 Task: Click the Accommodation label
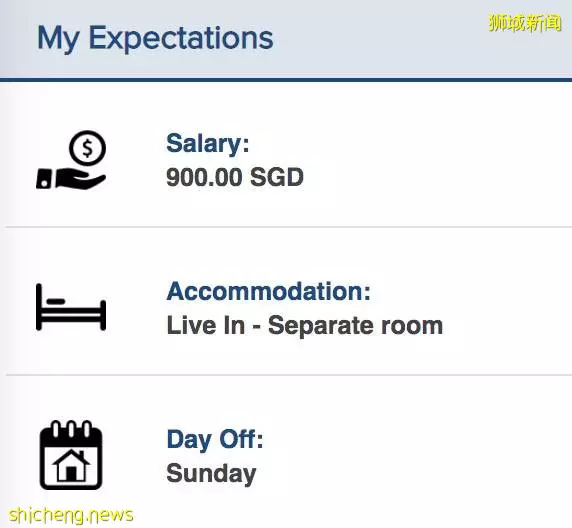[x=268, y=292]
